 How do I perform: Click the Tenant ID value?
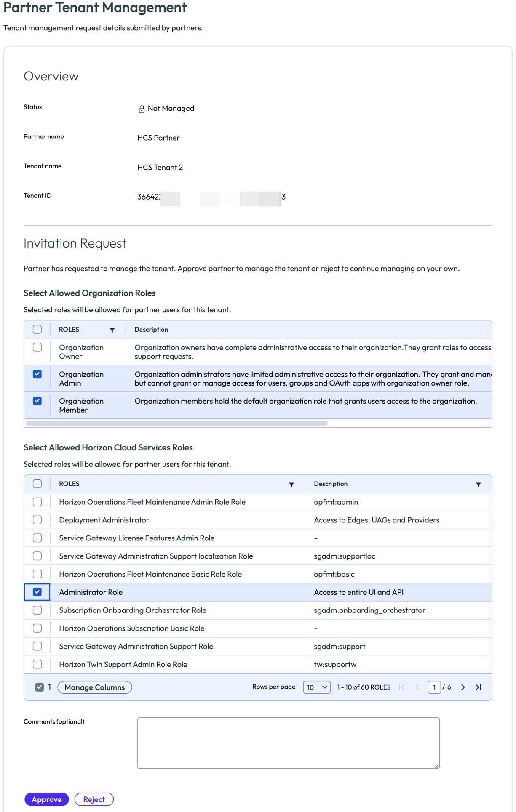211,197
